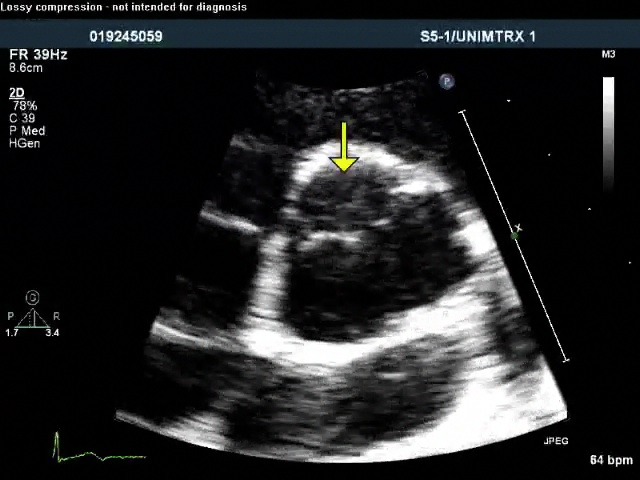Screen dimensions: 640x480
Task: Click the S5-1/UNIMTRX 1 transducer label
Action: click(479, 36)
